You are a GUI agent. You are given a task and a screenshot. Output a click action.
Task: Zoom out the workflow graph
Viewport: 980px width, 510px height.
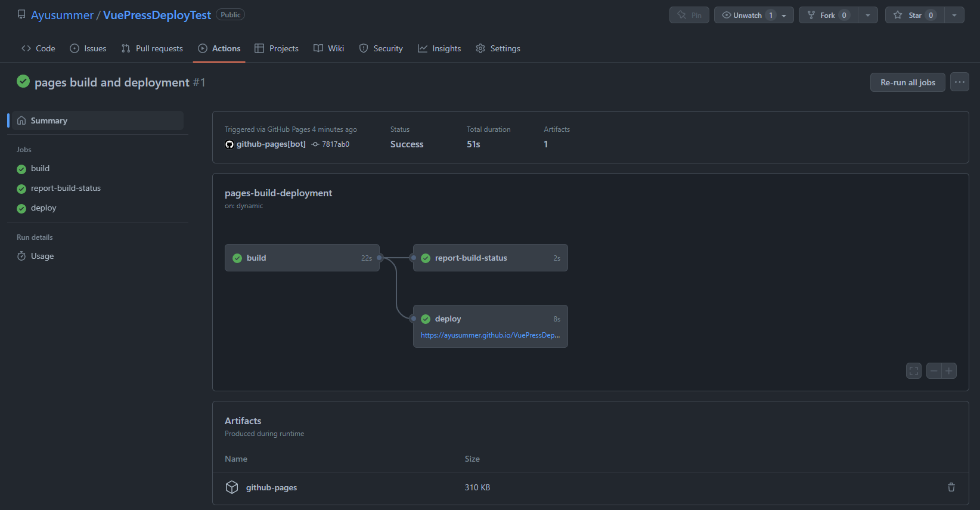coord(934,371)
